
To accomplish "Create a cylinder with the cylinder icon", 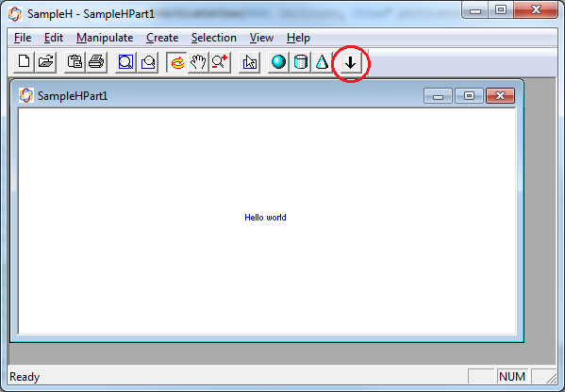I will pos(301,62).
